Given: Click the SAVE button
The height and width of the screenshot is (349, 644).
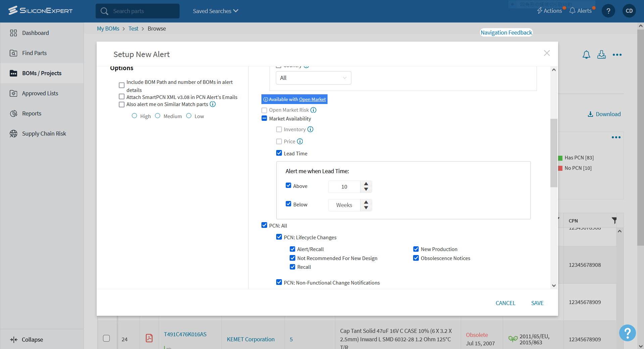Looking at the screenshot, I should tap(537, 303).
